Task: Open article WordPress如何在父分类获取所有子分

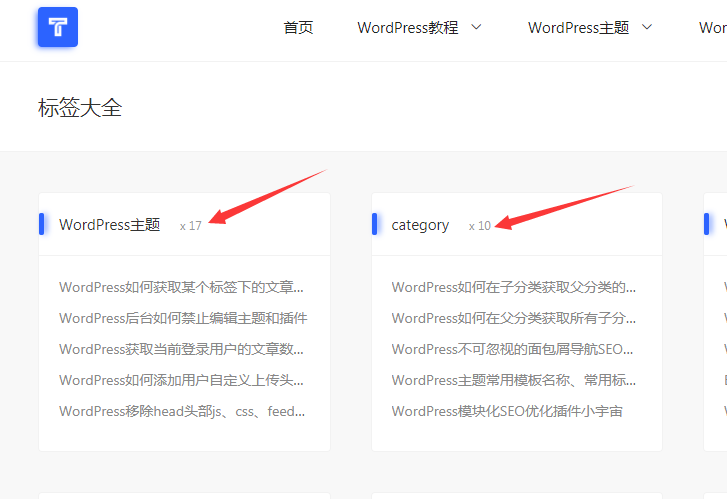Action: click(x=514, y=318)
